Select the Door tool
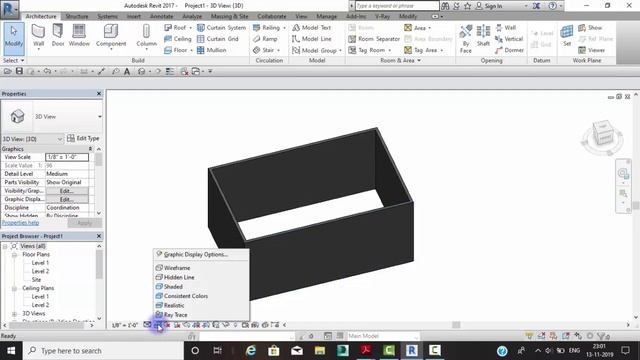640x360 pixels. (58, 36)
